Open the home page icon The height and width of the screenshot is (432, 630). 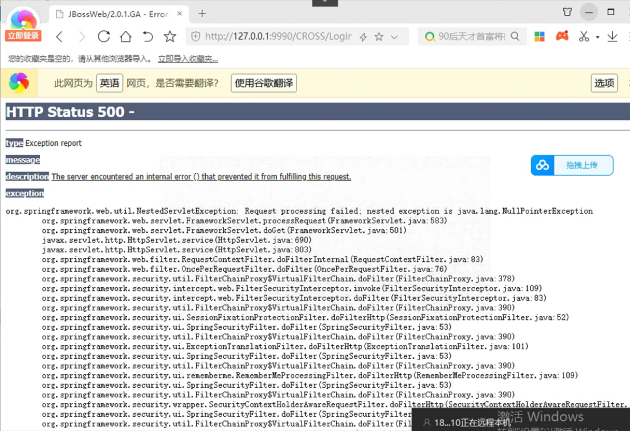click(x=126, y=37)
